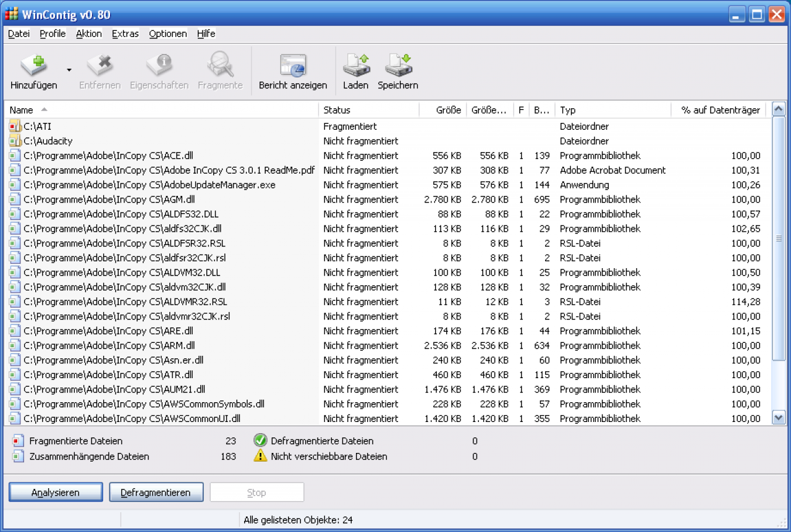Sort by the Status column header
This screenshot has width=791, height=532.
coord(369,110)
